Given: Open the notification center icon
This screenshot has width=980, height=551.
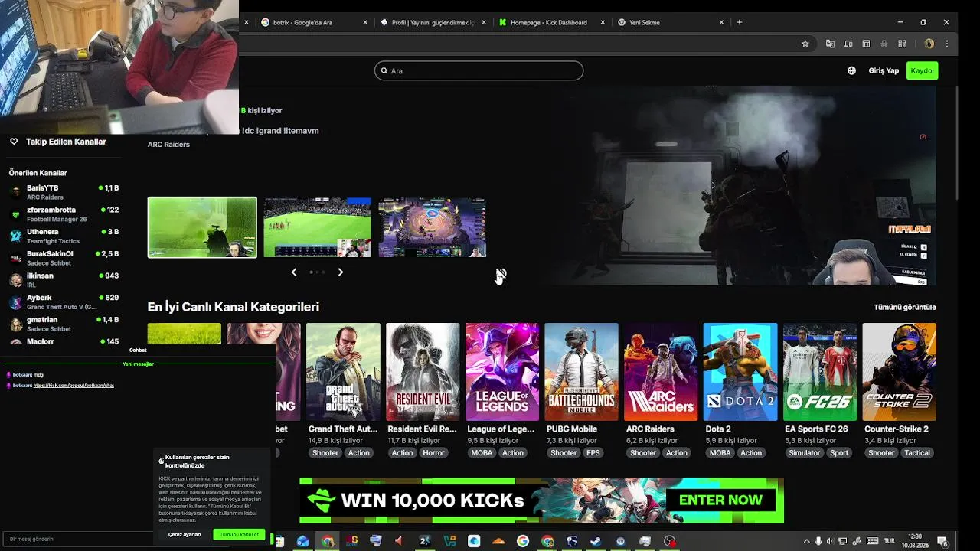Looking at the screenshot, I should pos(942,541).
